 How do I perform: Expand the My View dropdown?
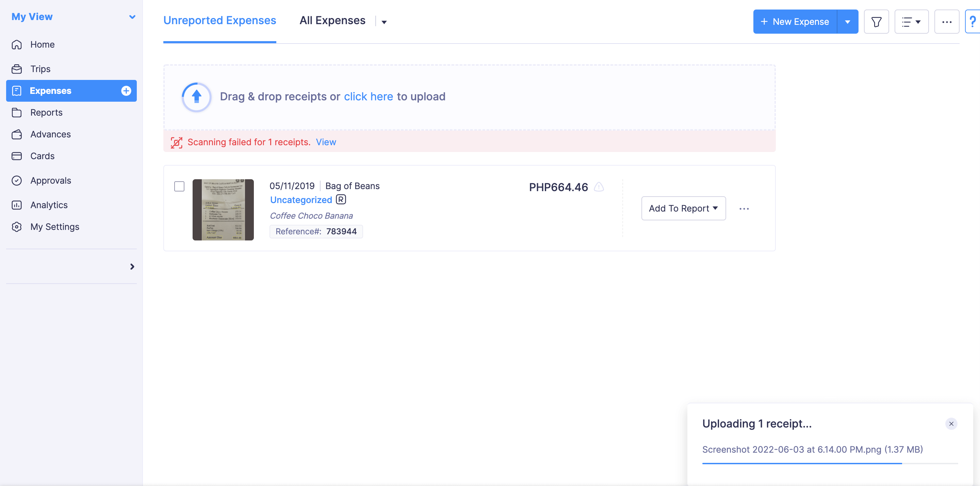pos(132,17)
